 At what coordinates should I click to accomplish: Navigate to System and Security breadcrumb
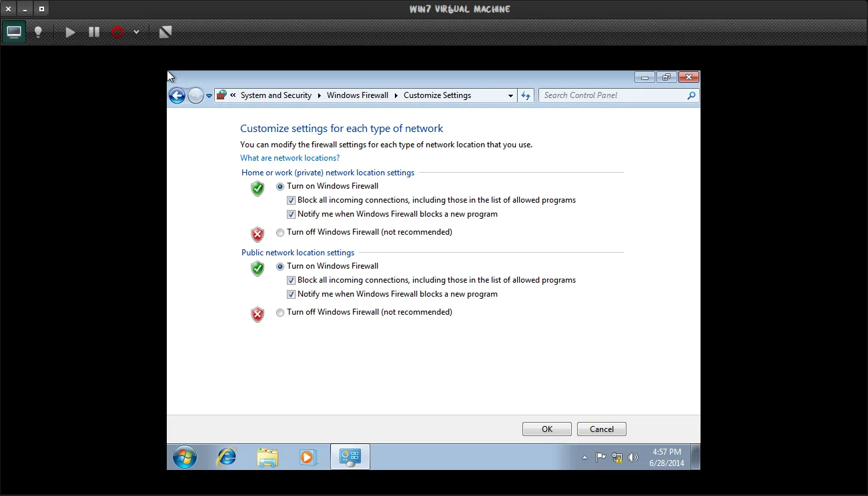click(276, 95)
